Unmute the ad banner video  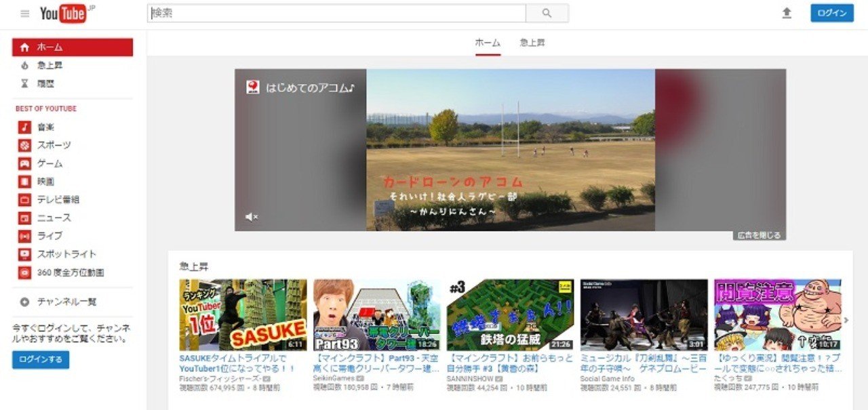point(250,217)
